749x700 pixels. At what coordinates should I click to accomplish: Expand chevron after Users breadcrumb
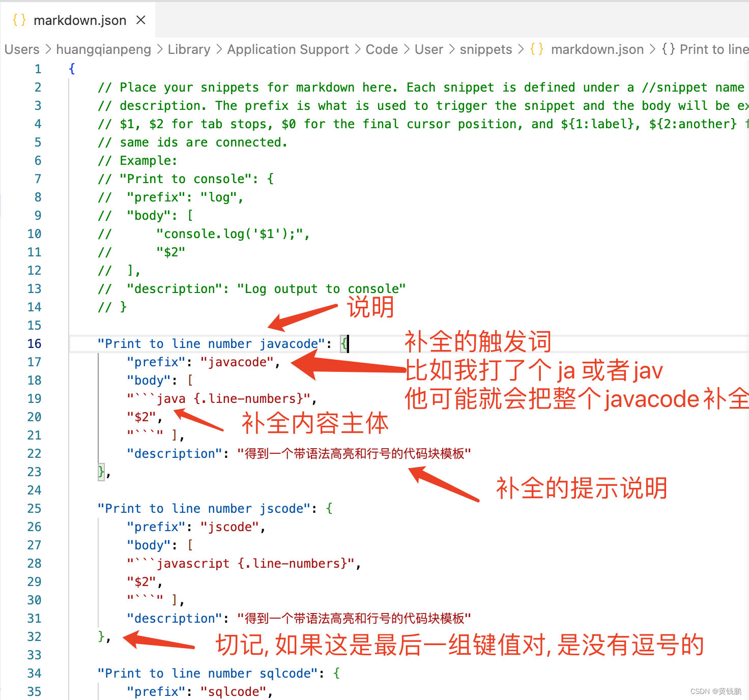click(48, 49)
